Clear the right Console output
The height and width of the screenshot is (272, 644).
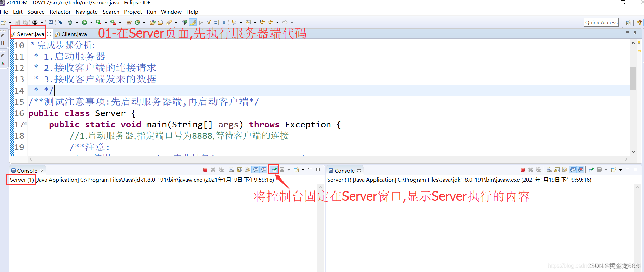coord(549,170)
